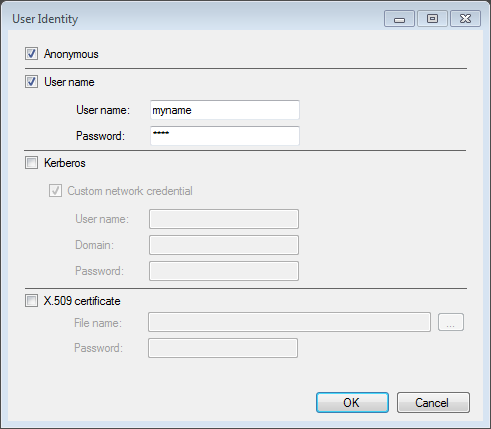The width and height of the screenshot is (491, 429).
Task: Open file browser with the ellipsis button
Action: click(x=451, y=322)
